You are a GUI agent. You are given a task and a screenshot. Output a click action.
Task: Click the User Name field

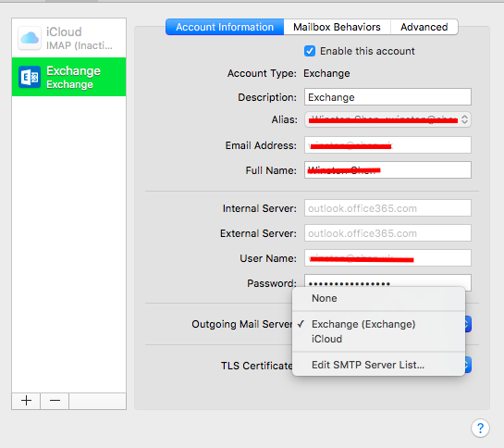[387, 258]
